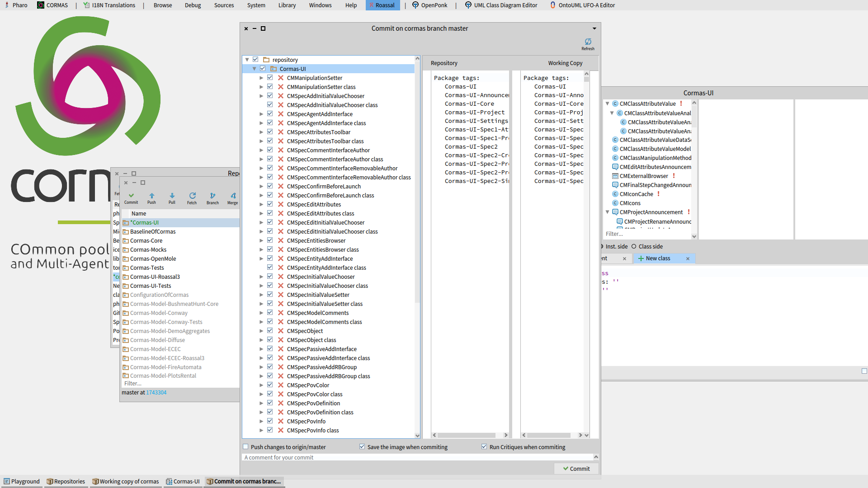Click the Push arrow icon

[151, 196]
